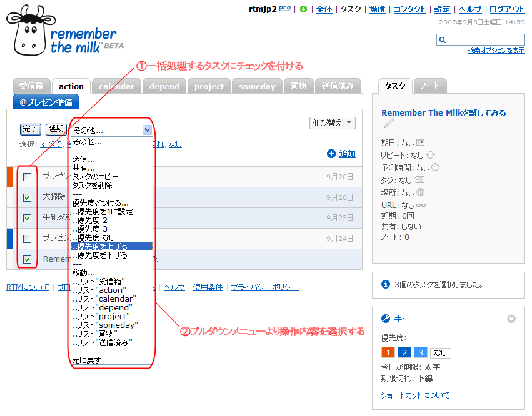Click the globe icon beside 場所
This screenshot has height=416, width=532.
tap(420, 192)
